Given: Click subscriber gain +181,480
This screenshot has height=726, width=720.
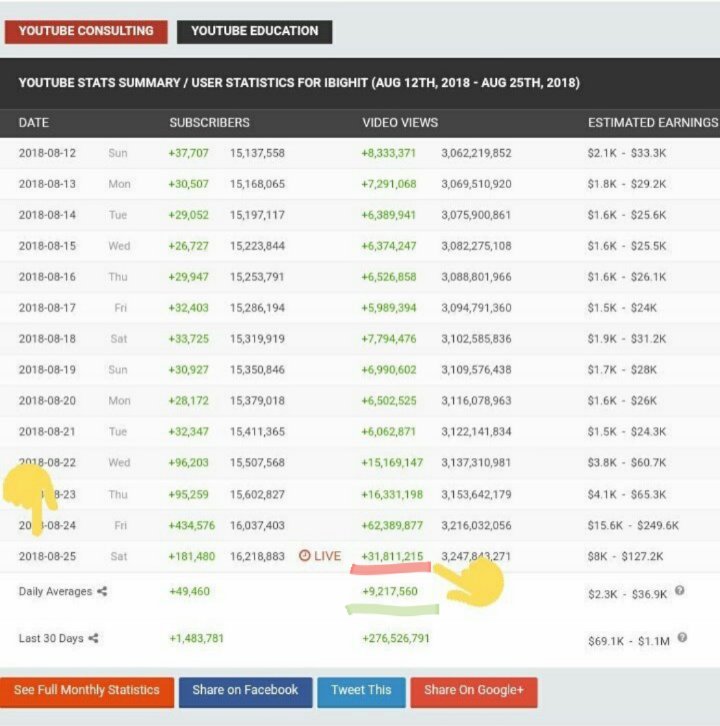Looking at the screenshot, I should click(192, 556).
